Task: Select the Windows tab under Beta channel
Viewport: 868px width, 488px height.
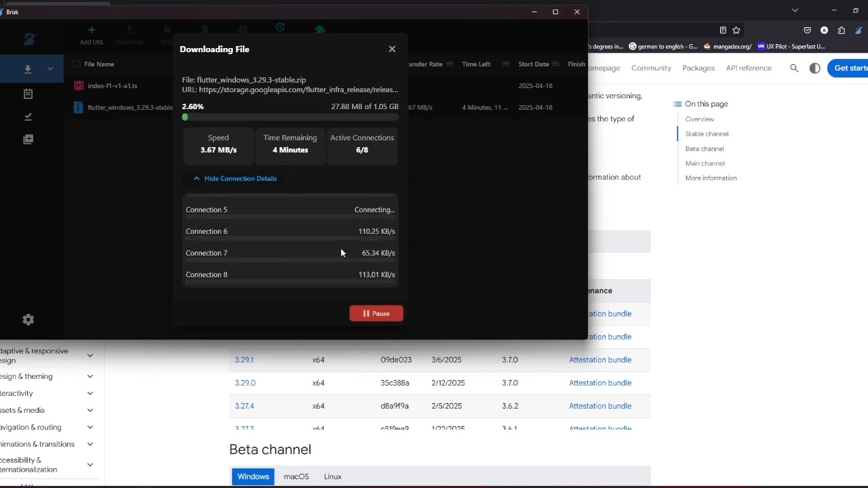Action: tap(253, 476)
